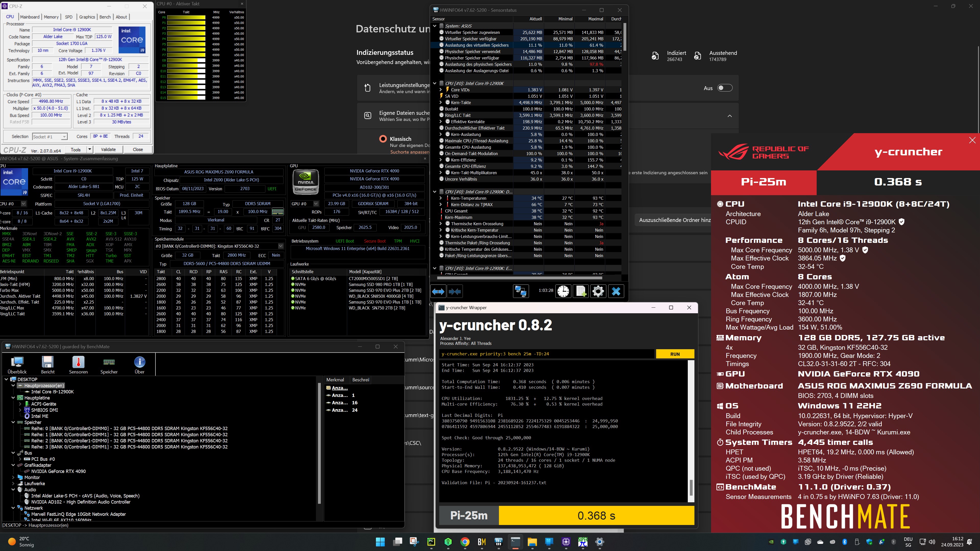This screenshot has width=980, height=551.
Task: Click the Speicher memory module icon
Action: [x=109, y=365]
